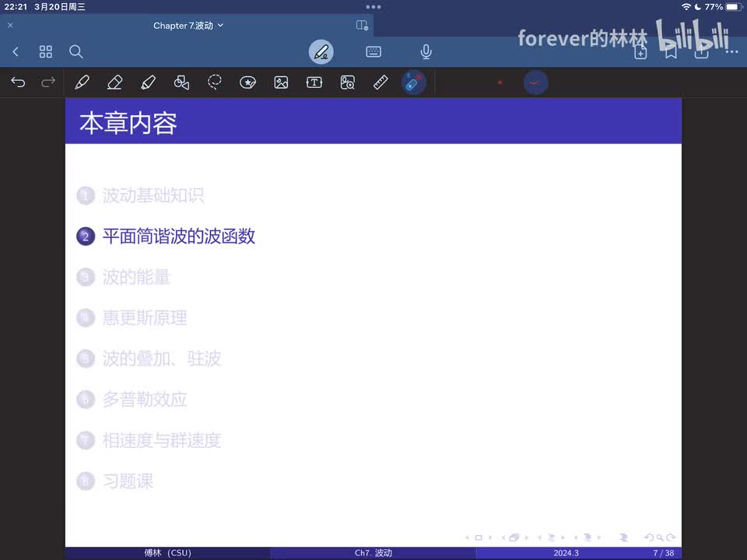Viewport: 747px width, 560px height.
Task: Open search in the notebook
Action: tap(76, 51)
